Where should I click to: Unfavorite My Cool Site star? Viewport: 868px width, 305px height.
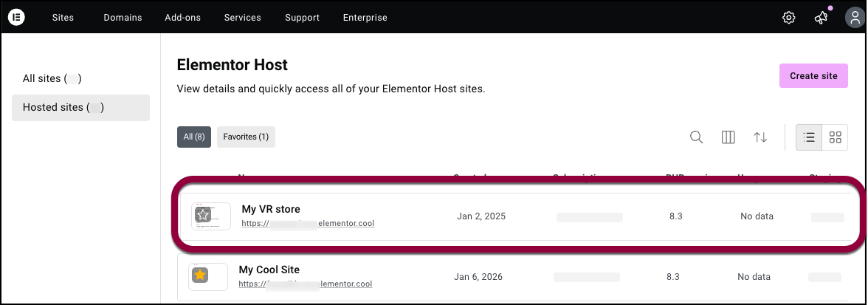pos(200,275)
